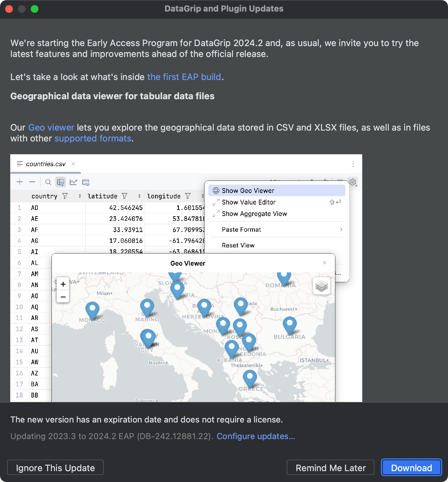
Task: Click the gear settings icon in the grid toolbar
Action: point(353,182)
